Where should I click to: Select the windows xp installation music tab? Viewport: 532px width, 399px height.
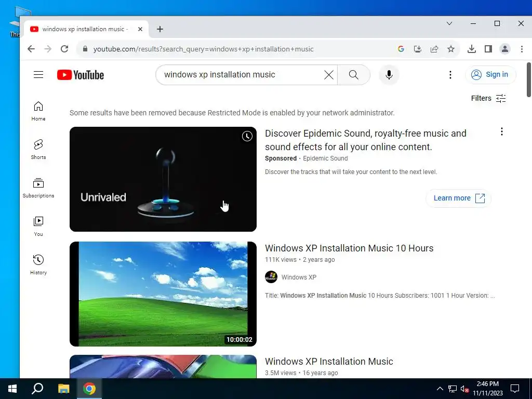coord(85,29)
